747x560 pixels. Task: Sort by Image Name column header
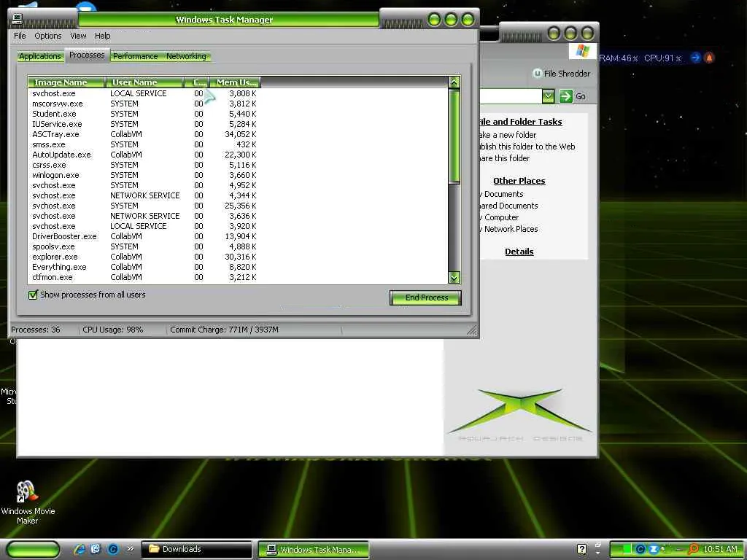click(66, 82)
